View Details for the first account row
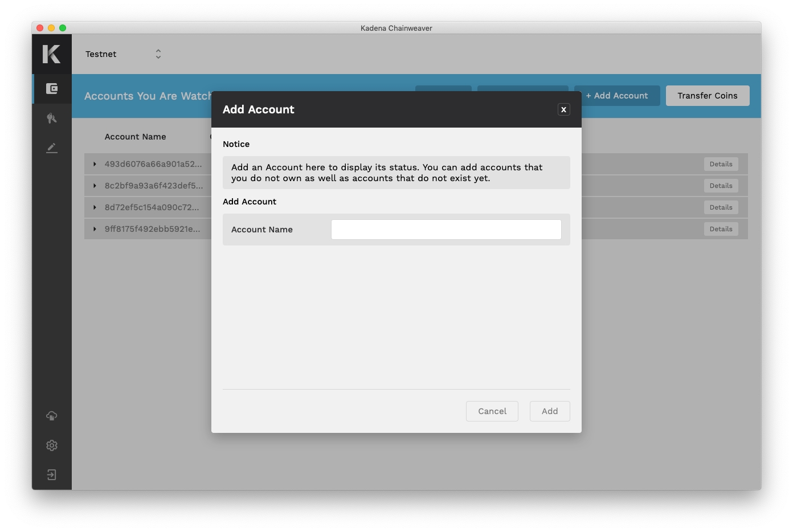This screenshot has width=793, height=532. [x=721, y=164]
